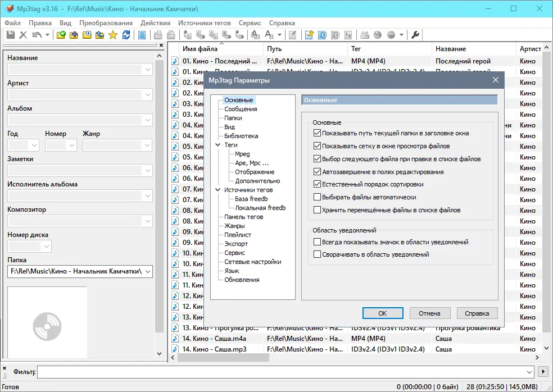Click the folder with blue arrow toolbar icon
Image resolution: width=553 pixels, height=392 pixels.
pyautogui.click(x=100, y=35)
